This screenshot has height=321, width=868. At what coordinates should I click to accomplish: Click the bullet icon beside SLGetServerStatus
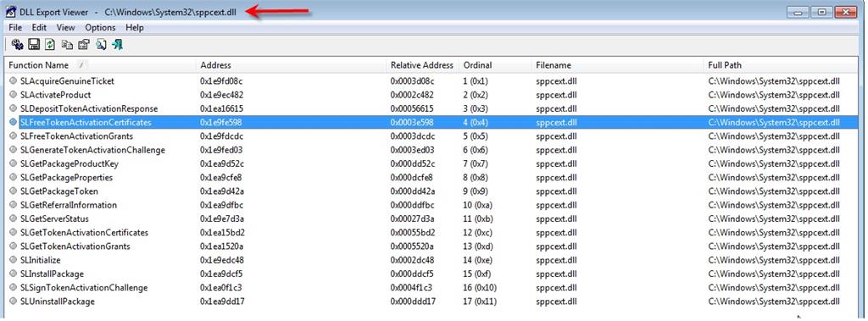pos(14,219)
